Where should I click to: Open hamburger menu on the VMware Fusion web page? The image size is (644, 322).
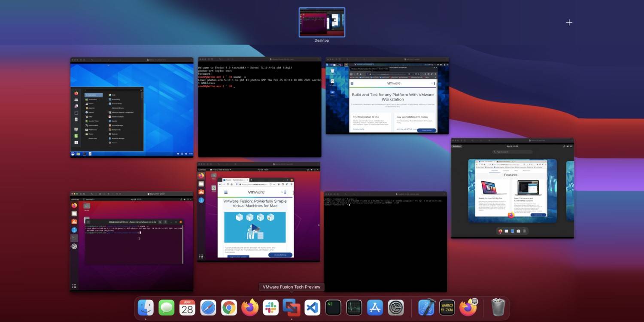[226, 192]
